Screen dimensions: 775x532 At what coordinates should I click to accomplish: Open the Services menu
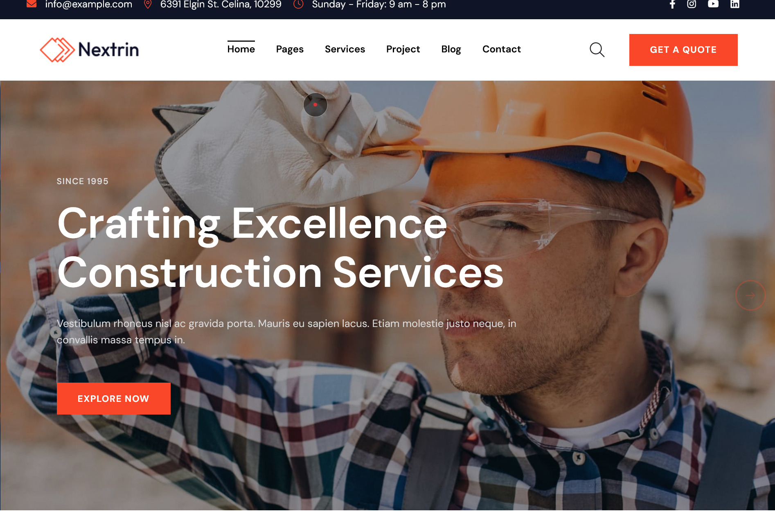[x=345, y=49]
